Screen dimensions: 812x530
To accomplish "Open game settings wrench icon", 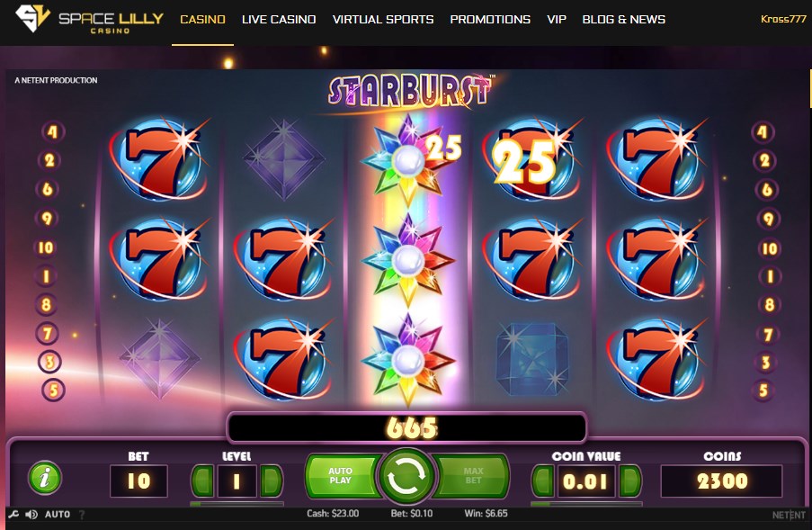I will [13, 515].
